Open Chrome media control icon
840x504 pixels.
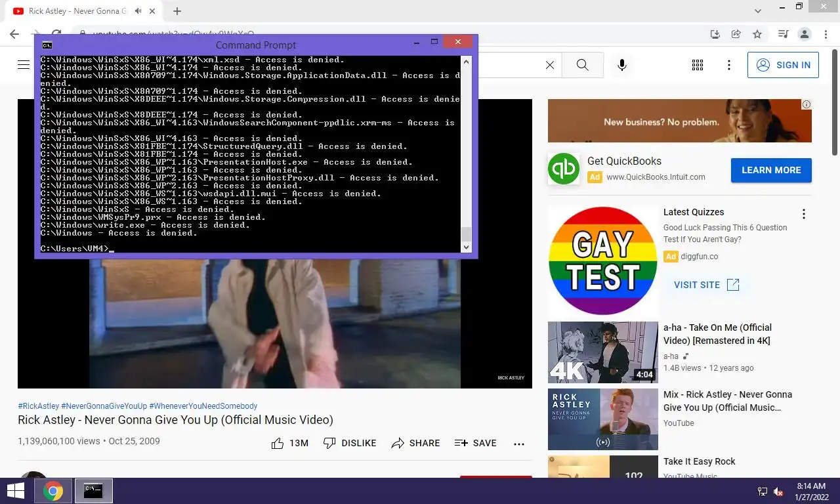coord(783,34)
